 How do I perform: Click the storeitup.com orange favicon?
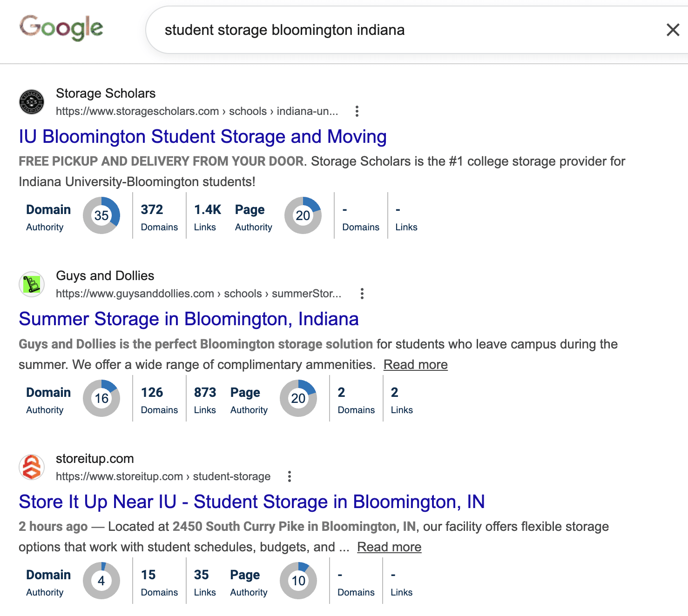coord(31,467)
